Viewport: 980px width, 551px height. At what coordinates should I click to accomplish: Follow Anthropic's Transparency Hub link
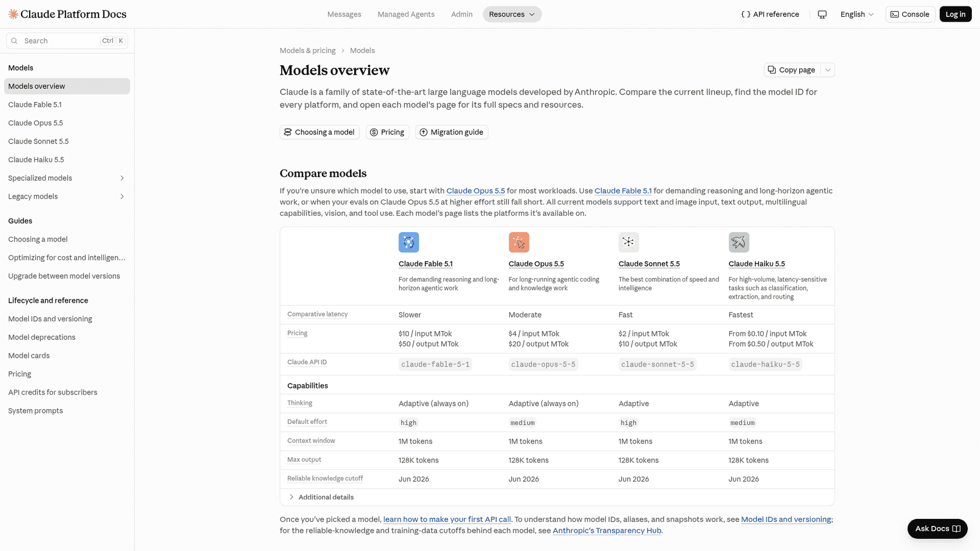pyautogui.click(x=607, y=531)
